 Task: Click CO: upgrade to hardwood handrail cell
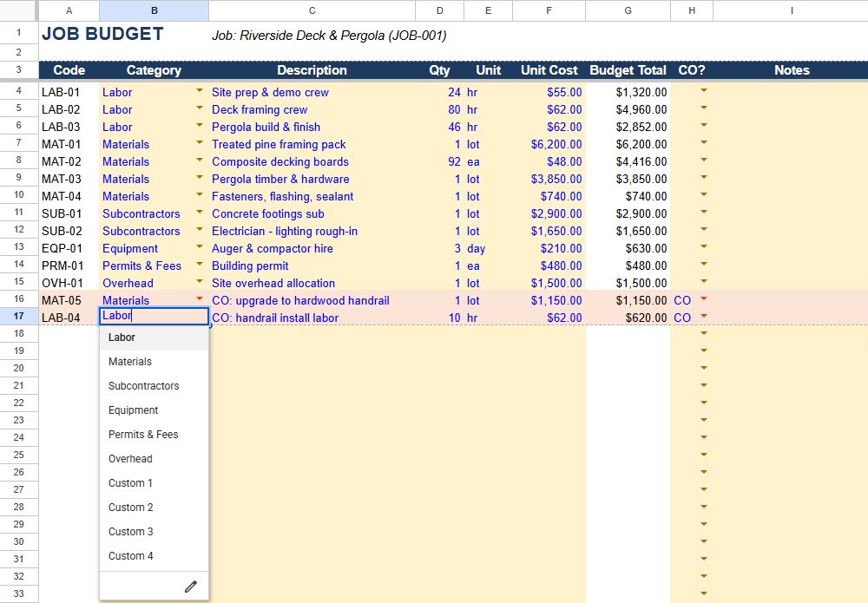coord(312,300)
